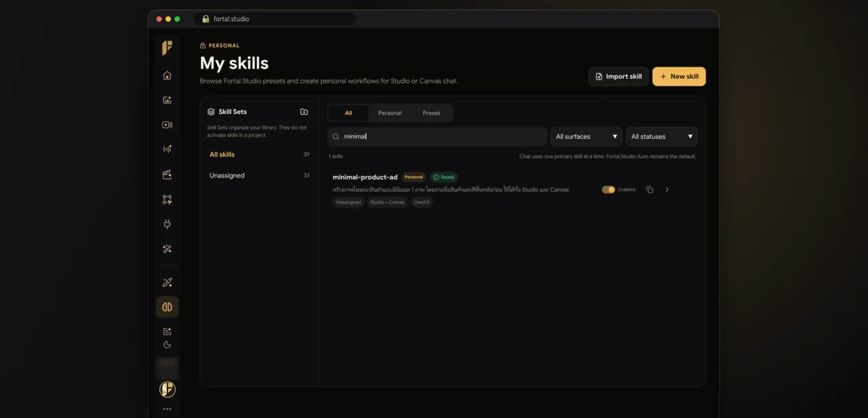Screen dimensions: 868x418
Task: Click the My skills page heading
Action: (234, 63)
